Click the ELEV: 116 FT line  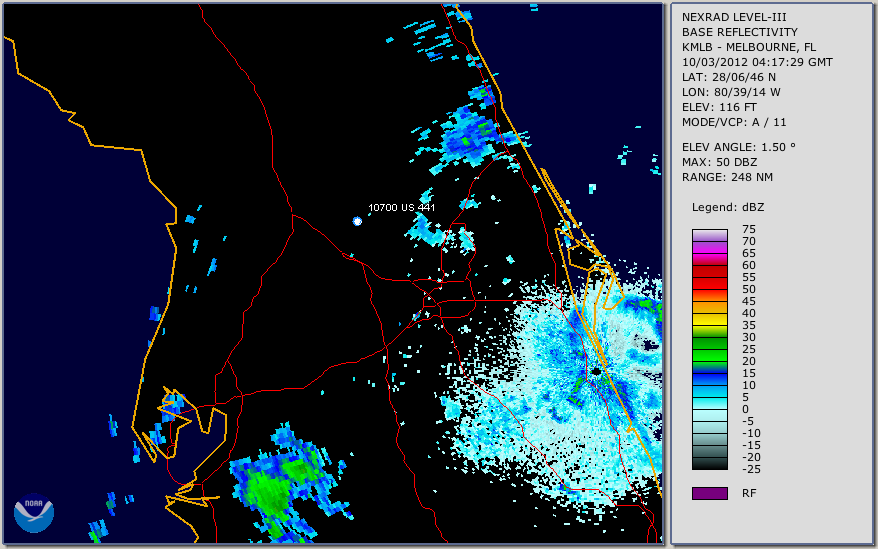719,107
